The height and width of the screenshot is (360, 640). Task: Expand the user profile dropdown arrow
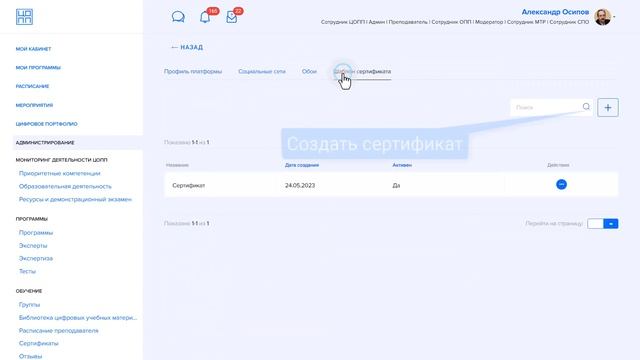(614, 17)
